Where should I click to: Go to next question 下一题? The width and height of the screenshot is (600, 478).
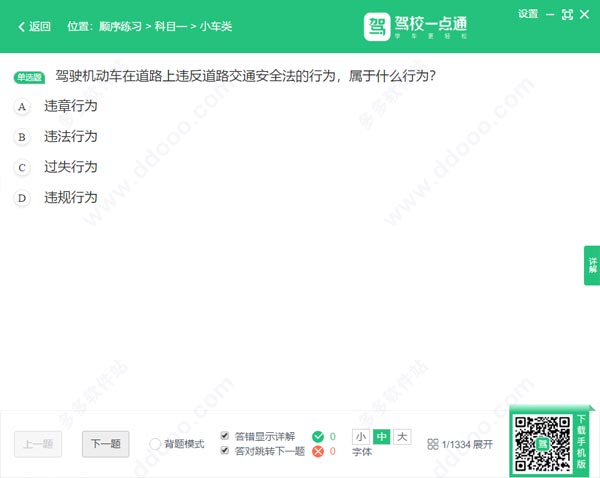click(106, 444)
